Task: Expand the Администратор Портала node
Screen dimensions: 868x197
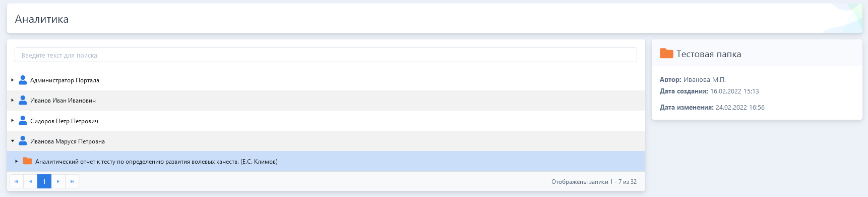Action: click(x=13, y=80)
